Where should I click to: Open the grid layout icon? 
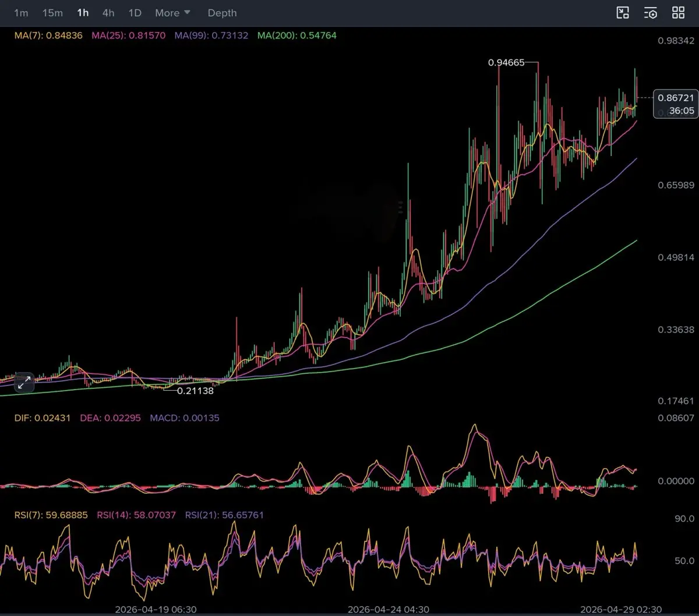pyautogui.click(x=679, y=13)
